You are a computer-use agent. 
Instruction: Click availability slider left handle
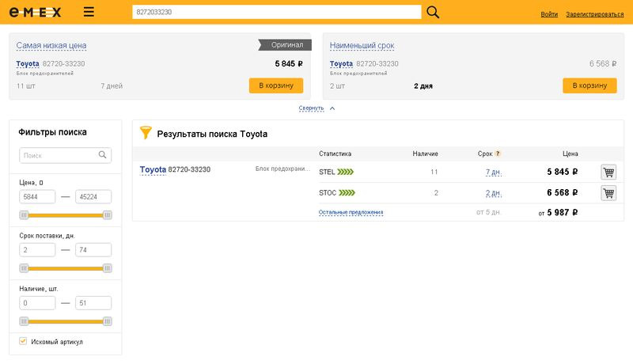point(24,321)
